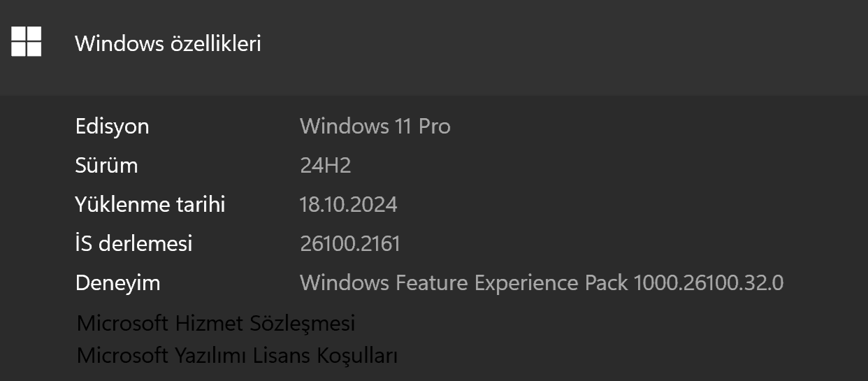Click the 18.10.2024 install date value

(349, 205)
